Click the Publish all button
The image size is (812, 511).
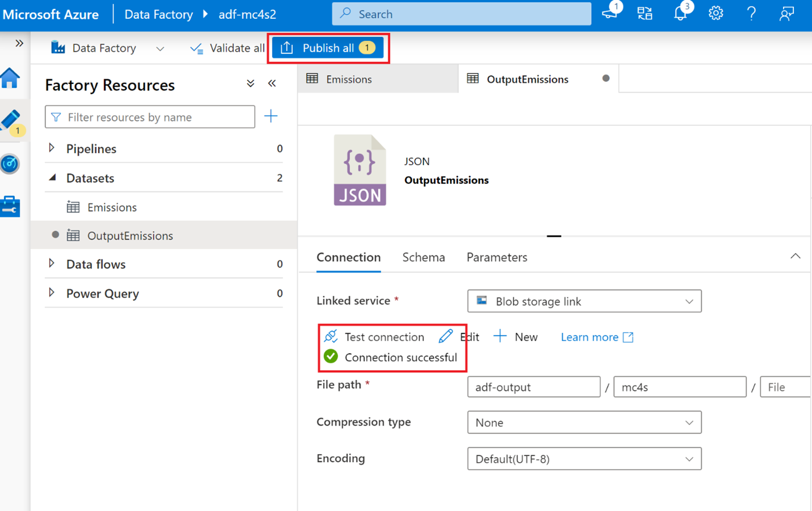(x=328, y=48)
